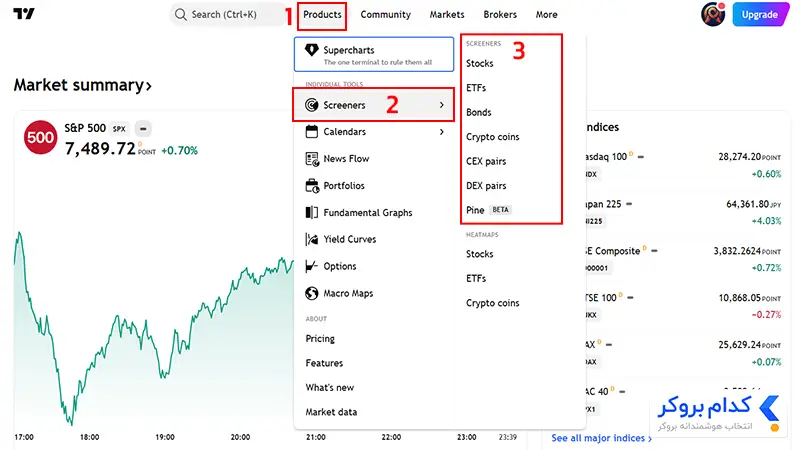Open ETFs under Screeners
The height and width of the screenshot is (450, 800).
(476, 88)
